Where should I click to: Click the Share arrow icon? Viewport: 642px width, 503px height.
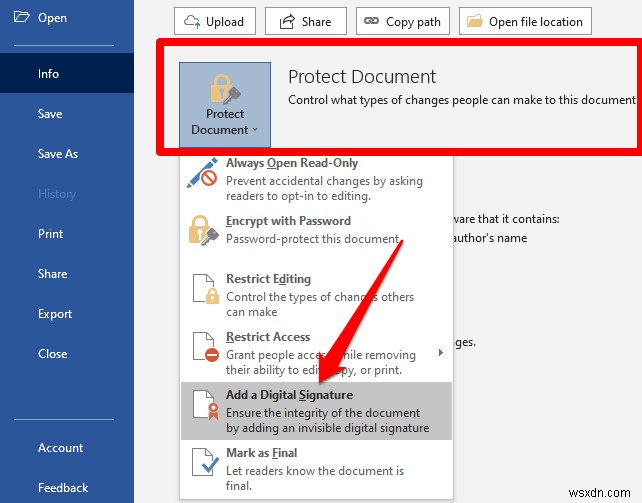287,21
